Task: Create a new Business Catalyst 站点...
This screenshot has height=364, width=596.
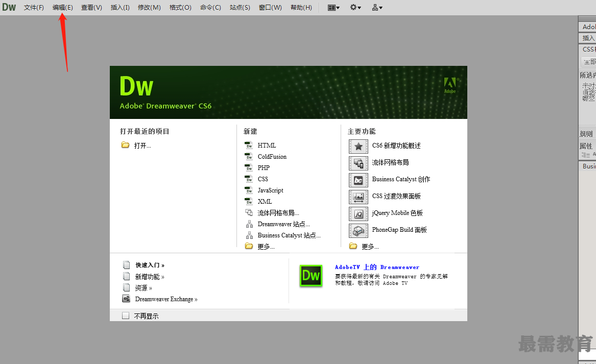Action: [x=289, y=235]
